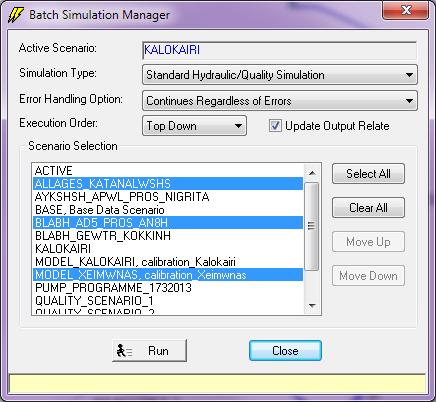
Task: Select MODEL_KALOKAIRI calibration scenario
Action: pyautogui.click(x=168, y=262)
